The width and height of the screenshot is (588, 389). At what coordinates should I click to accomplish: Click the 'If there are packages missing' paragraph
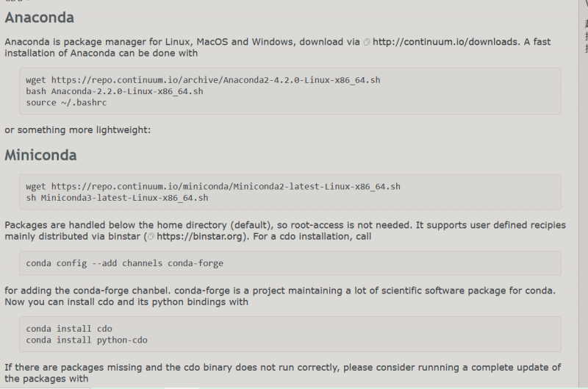pos(279,368)
